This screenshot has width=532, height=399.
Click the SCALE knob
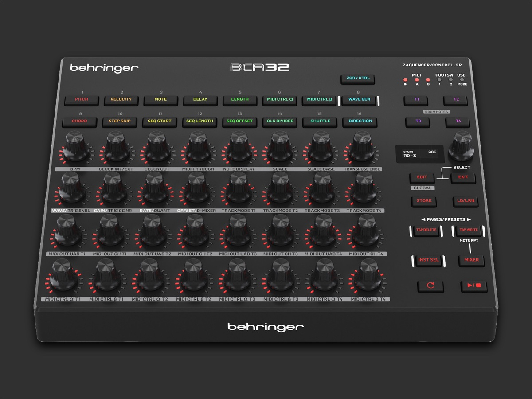coord(280,147)
